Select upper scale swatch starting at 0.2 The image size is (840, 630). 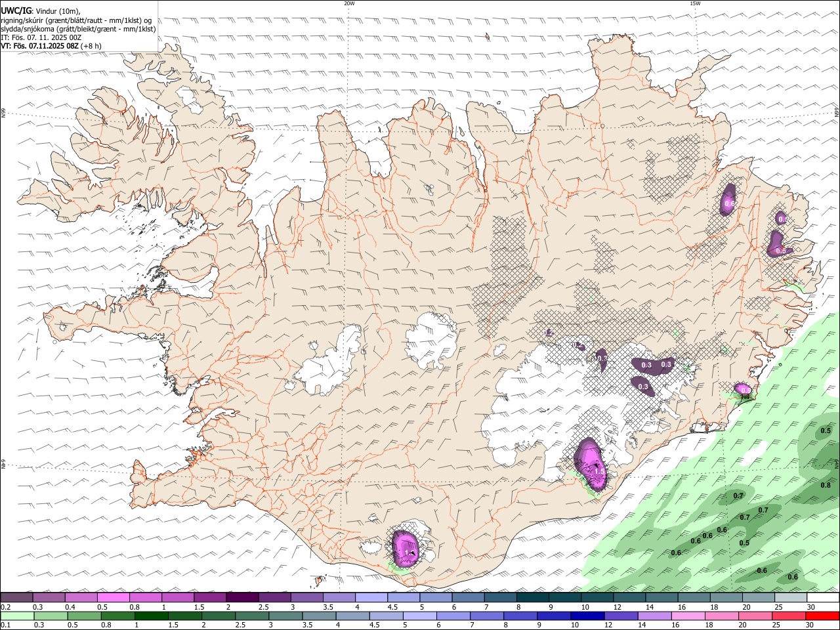coord(16,597)
